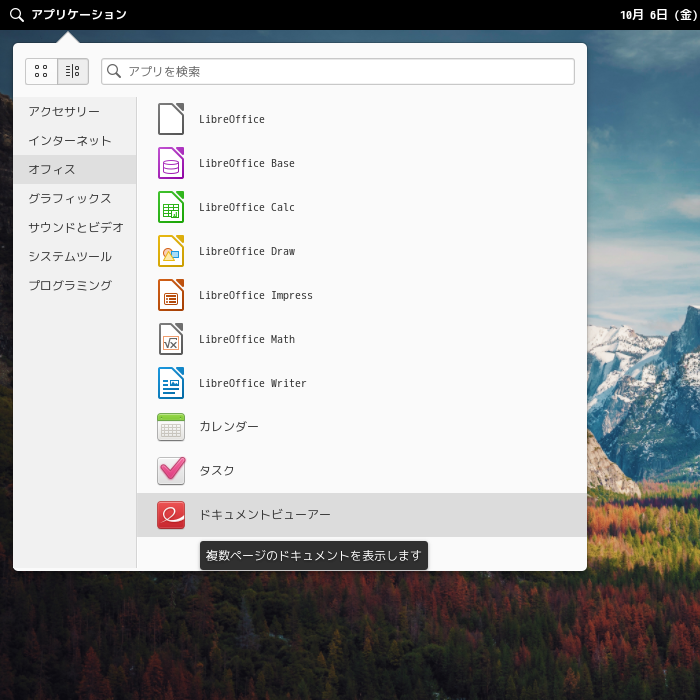The image size is (700, 700).
Task: Open LibreOffice start center icon
Action: pos(171,119)
